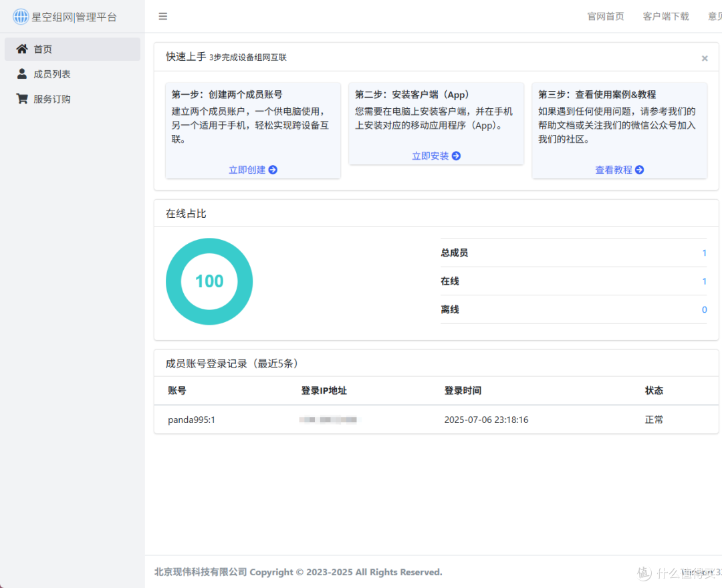Open the 首页 menu item

coord(72,49)
